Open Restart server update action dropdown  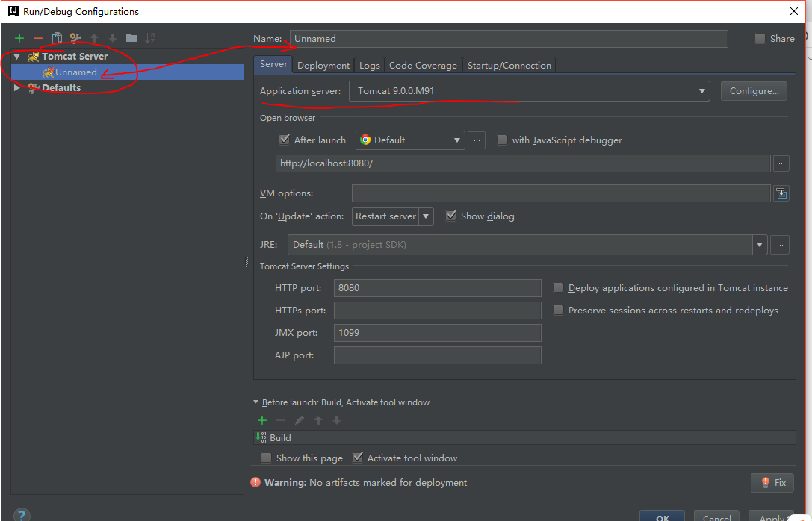click(427, 216)
